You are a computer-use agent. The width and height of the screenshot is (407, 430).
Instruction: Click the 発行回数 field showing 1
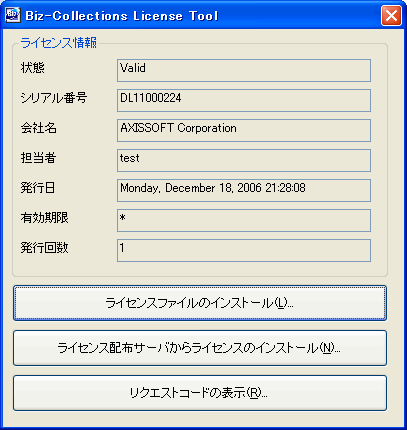[244, 250]
